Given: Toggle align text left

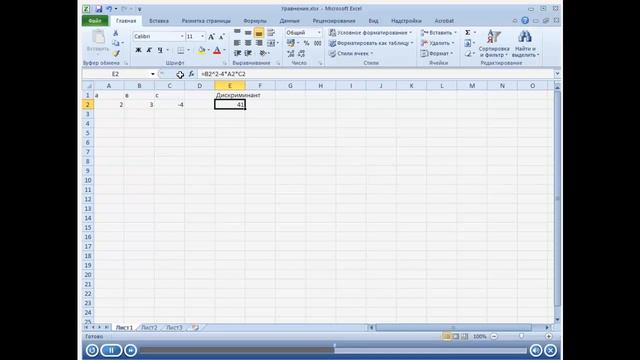Looking at the screenshot, I should (237, 43).
